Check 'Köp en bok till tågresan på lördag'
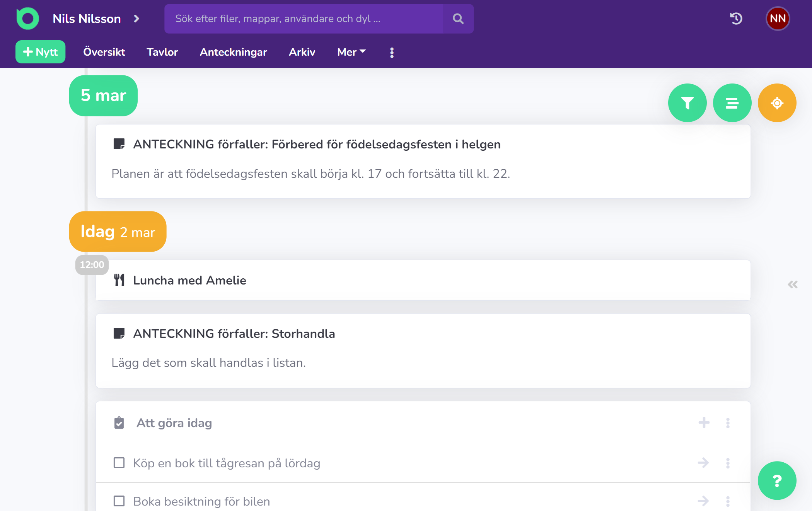 click(119, 463)
